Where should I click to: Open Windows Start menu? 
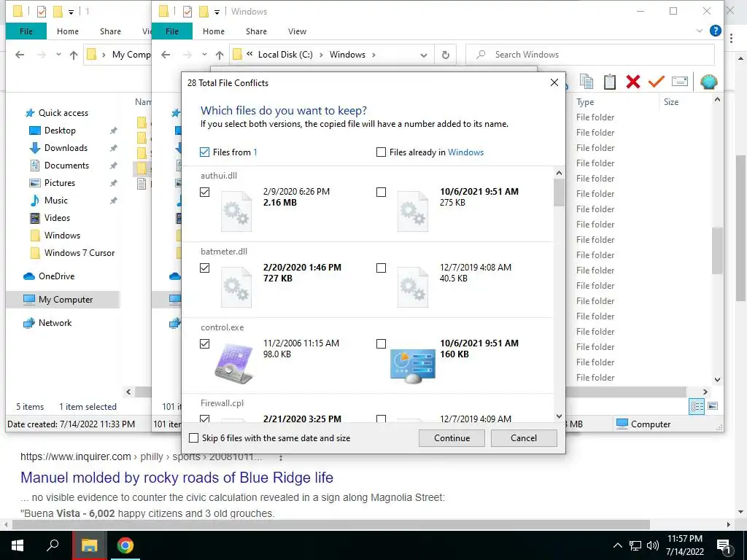(x=18, y=545)
